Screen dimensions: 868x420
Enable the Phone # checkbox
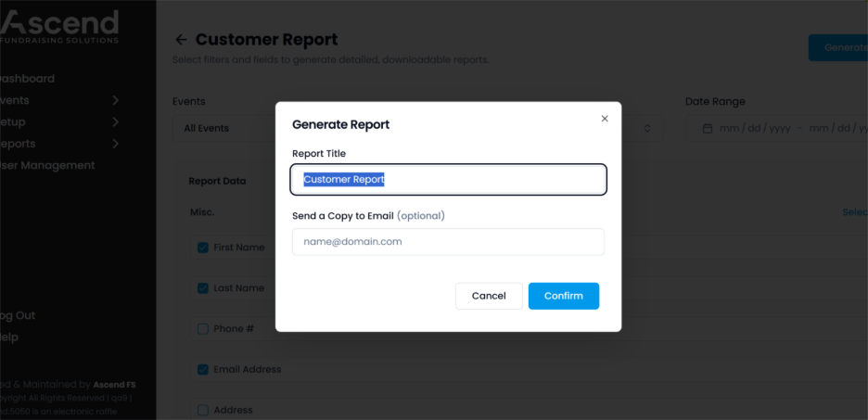(203, 329)
